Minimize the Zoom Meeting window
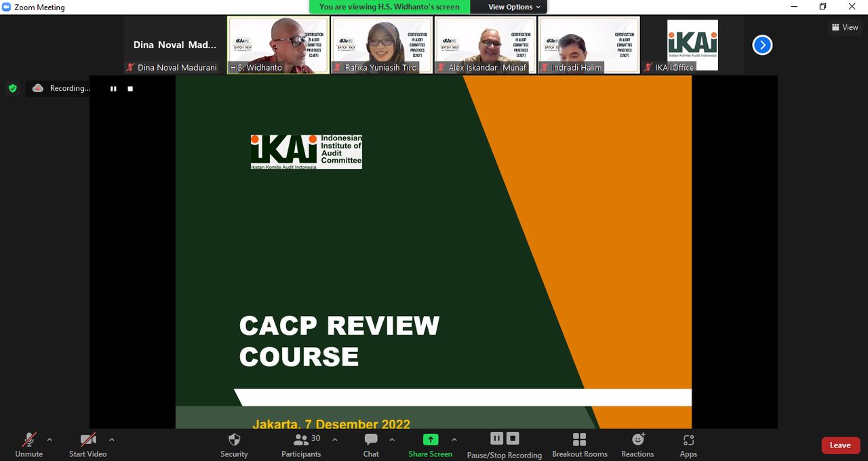This screenshot has width=868, height=461. tap(794, 7)
